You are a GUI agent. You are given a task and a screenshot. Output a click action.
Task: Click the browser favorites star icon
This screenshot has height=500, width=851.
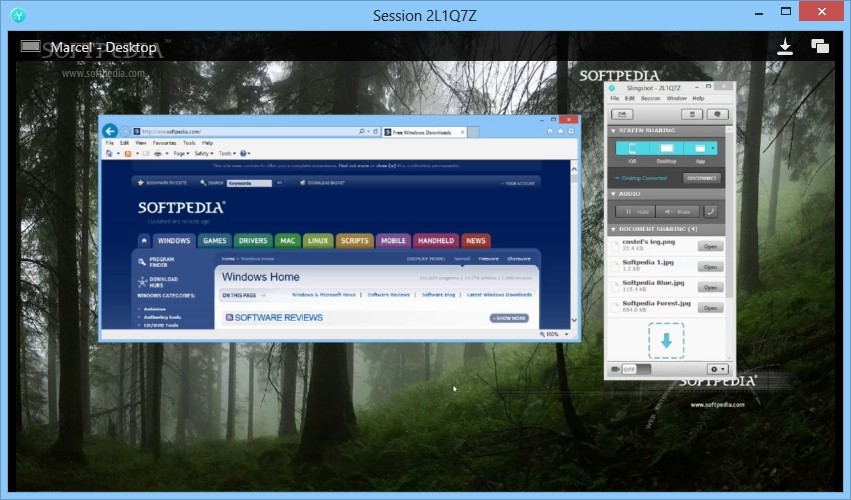pyautogui.click(x=561, y=131)
